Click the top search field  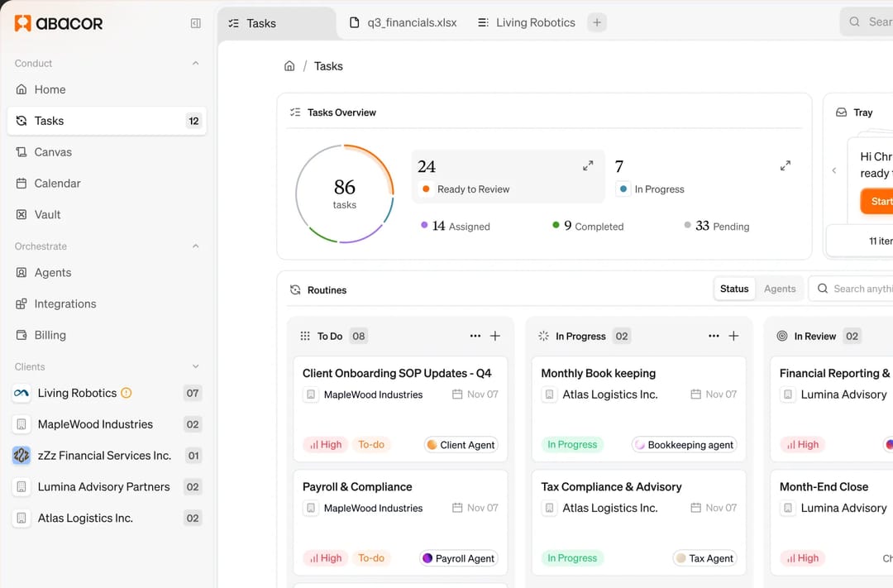(x=867, y=22)
